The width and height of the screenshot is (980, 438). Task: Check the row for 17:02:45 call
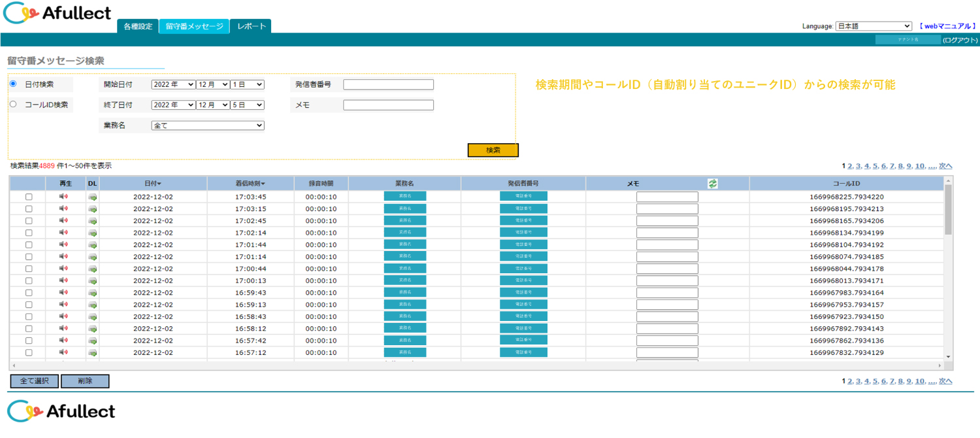pyautogui.click(x=29, y=221)
